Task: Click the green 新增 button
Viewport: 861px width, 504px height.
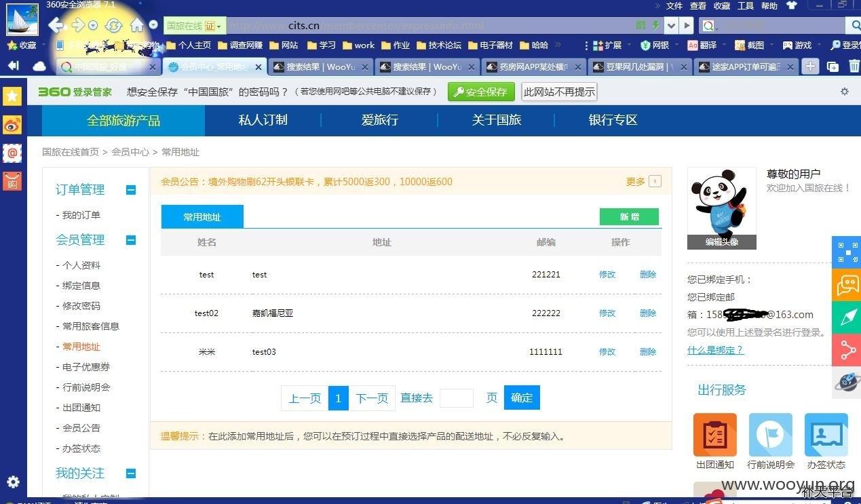Action: 629,216
